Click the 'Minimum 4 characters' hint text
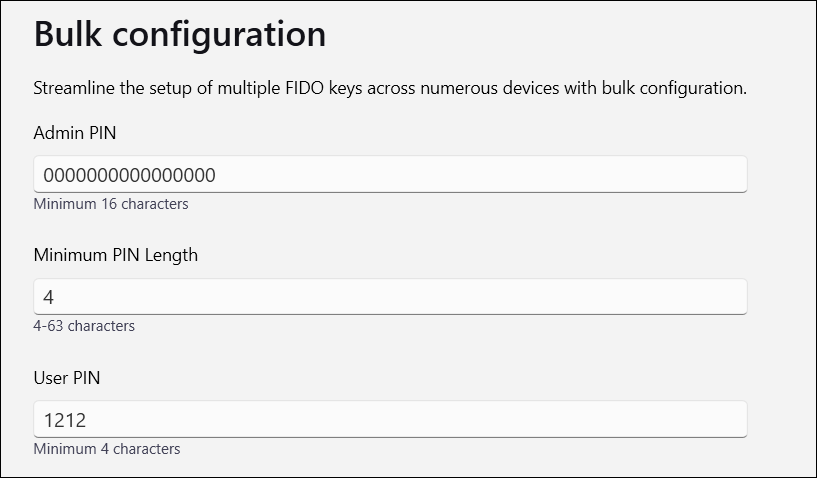The image size is (817, 478). pyautogui.click(x=107, y=449)
